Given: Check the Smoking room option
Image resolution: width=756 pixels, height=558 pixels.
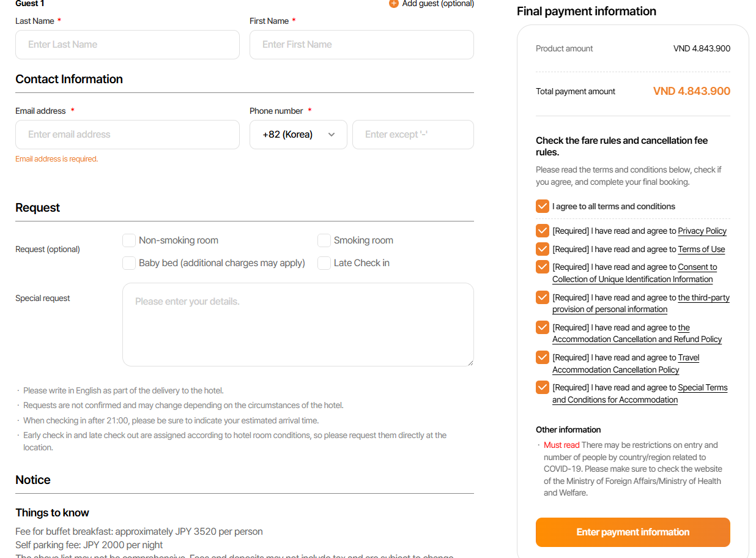Looking at the screenshot, I should [x=324, y=240].
